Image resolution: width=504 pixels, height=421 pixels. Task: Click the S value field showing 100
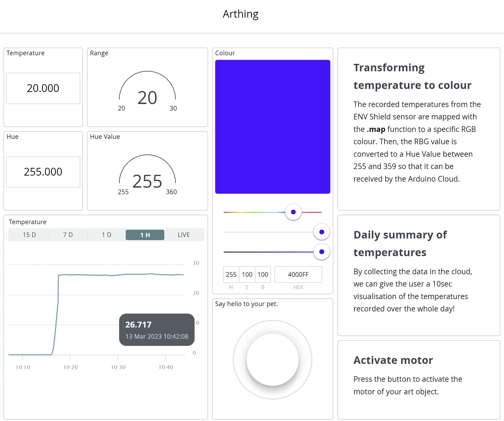247,274
